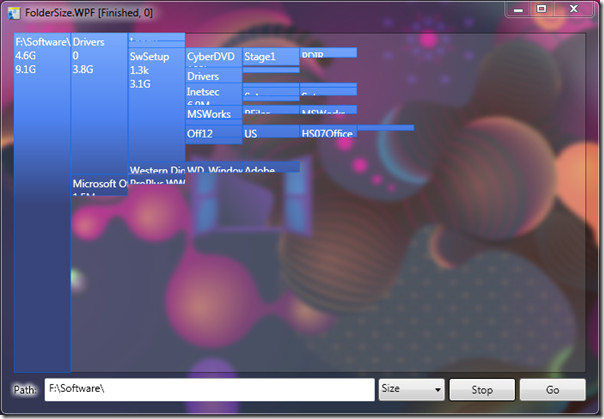Maximize the FolderSize.WPF window

tap(542, 9)
